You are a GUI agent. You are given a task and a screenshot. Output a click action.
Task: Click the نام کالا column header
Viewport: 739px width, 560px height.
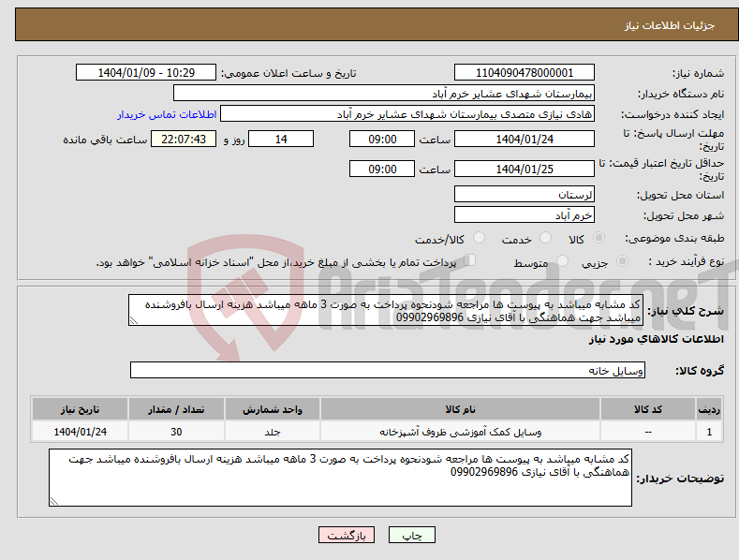point(460,409)
